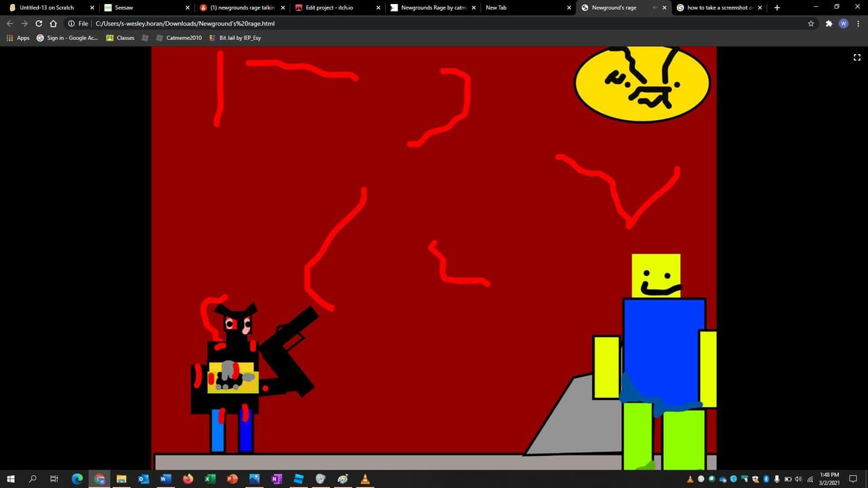The width and height of the screenshot is (868, 488).
Task: Click the browser Forward arrow
Action: [24, 23]
